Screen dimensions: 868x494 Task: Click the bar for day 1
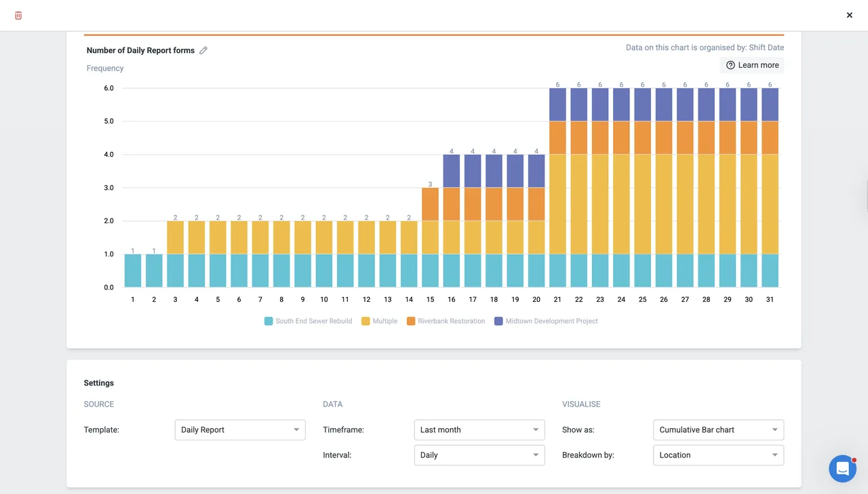click(x=133, y=271)
